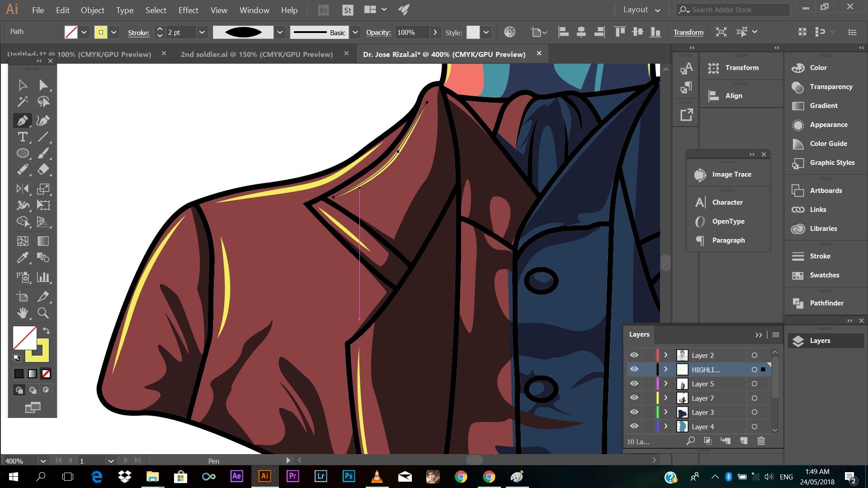This screenshot has height=488, width=868.
Task: Hide Layer 3 with eye icon
Action: [x=634, y=412]
